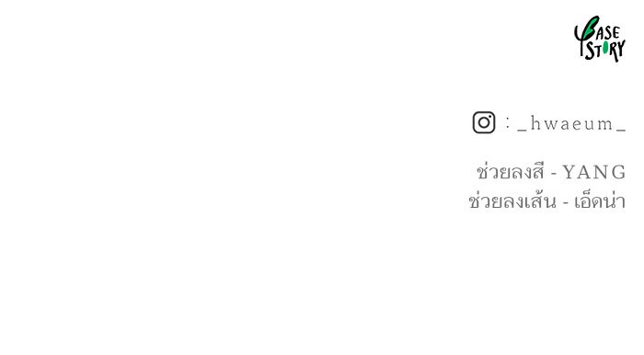This screenshot has height=355, width=644.
Task: Click the black ASE letters in logo
Action: tap(609, 33)
